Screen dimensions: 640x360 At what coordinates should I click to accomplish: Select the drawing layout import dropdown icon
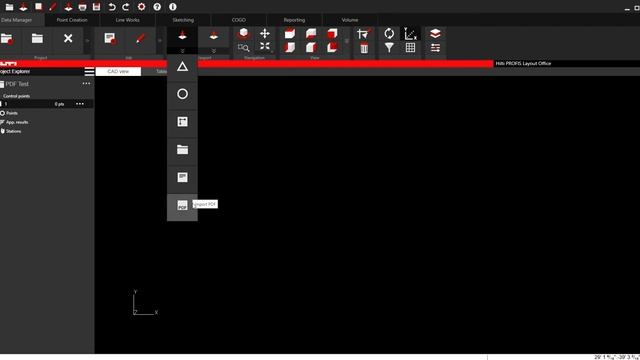click(x=182, y=122)
